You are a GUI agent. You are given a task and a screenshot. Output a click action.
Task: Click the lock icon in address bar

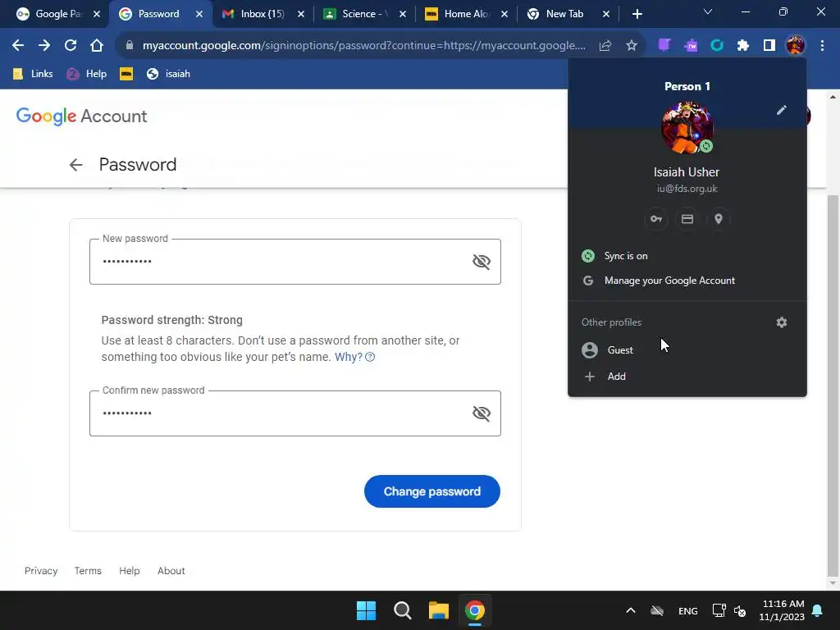(129, 46)
